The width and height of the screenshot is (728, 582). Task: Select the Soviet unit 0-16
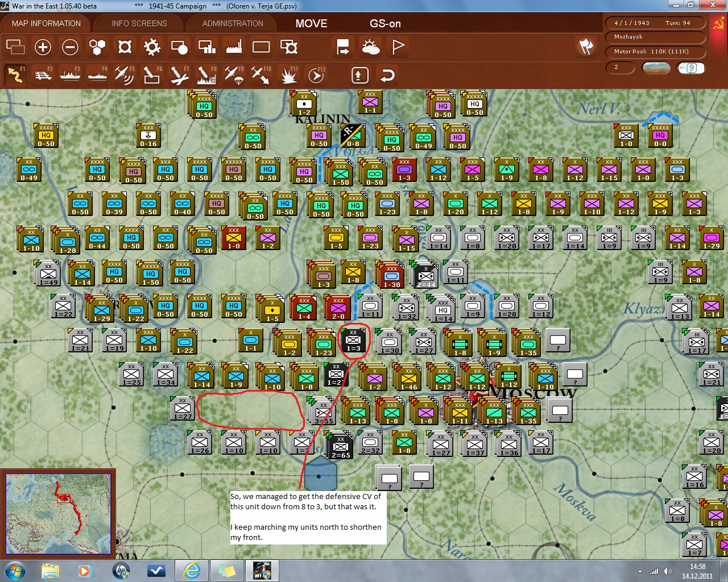click(148, 136)
